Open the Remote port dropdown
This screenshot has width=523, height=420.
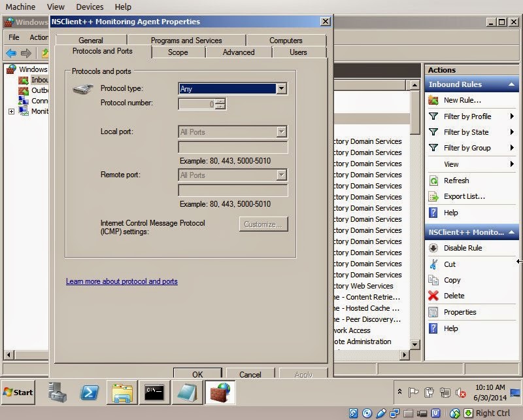point(282,175)
